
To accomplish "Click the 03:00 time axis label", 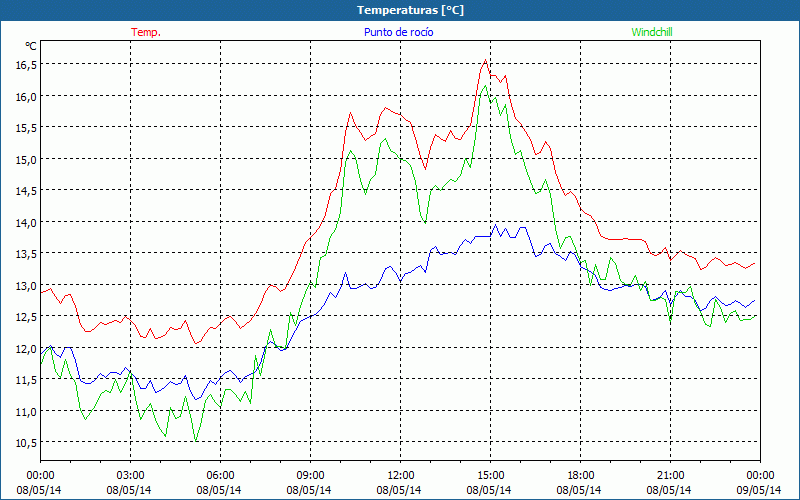I will click(130, 476).
